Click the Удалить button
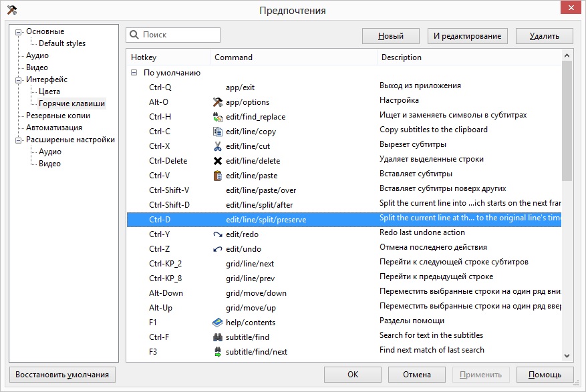Image resolution: width=586 pixels, height=392 pixels. pyautogui.click(x=544, y=36)
